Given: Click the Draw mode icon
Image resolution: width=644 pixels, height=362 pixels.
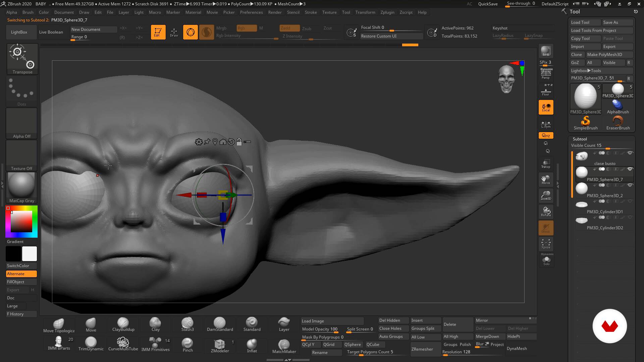Looking at the screenshot, I should tap(174, 32).
